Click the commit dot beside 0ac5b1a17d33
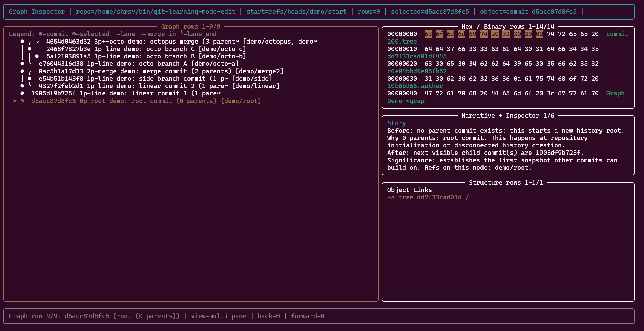Viewport: 644px width, 331px height. [x=22, y=71]
